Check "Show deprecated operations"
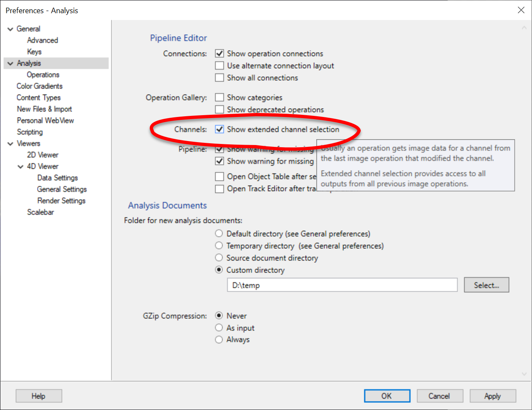This screenshot has height=410, width=532. (x=219, y=109)
